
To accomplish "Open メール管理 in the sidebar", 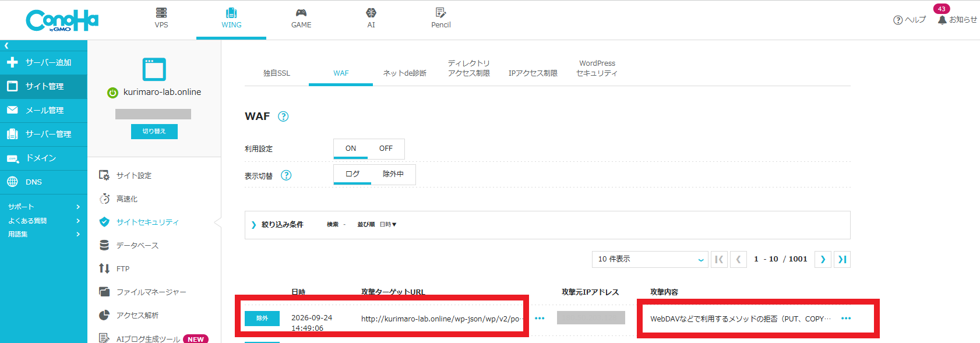I will coord(44,110).
